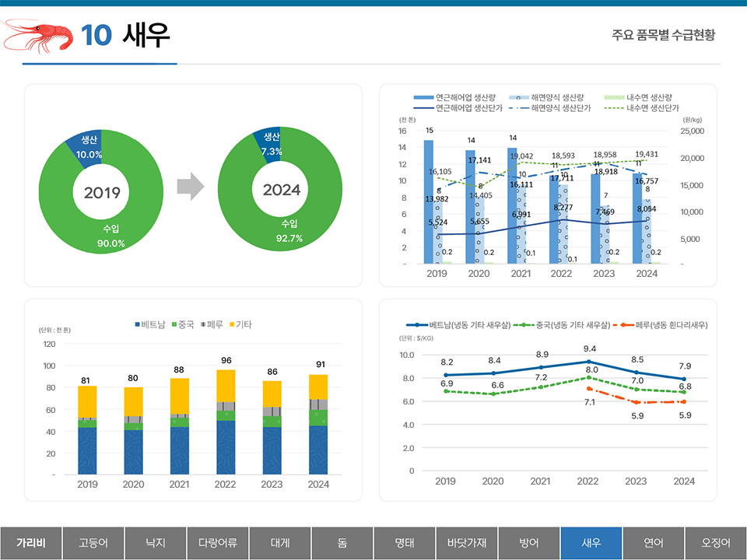
Task: Click the active 새우 tab
Action: click(591, 543)
